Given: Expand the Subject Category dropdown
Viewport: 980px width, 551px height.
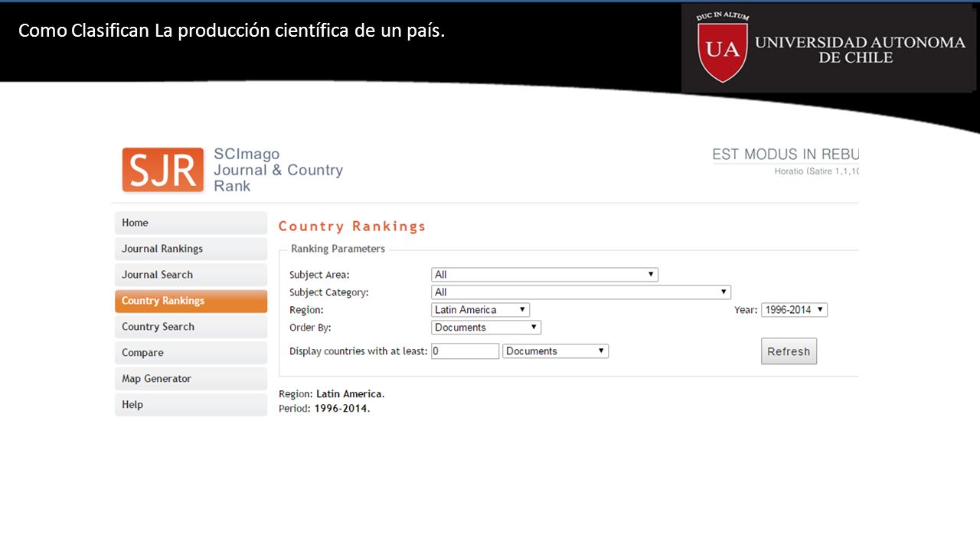Looking at the screenshot, I should pos(581,292).
